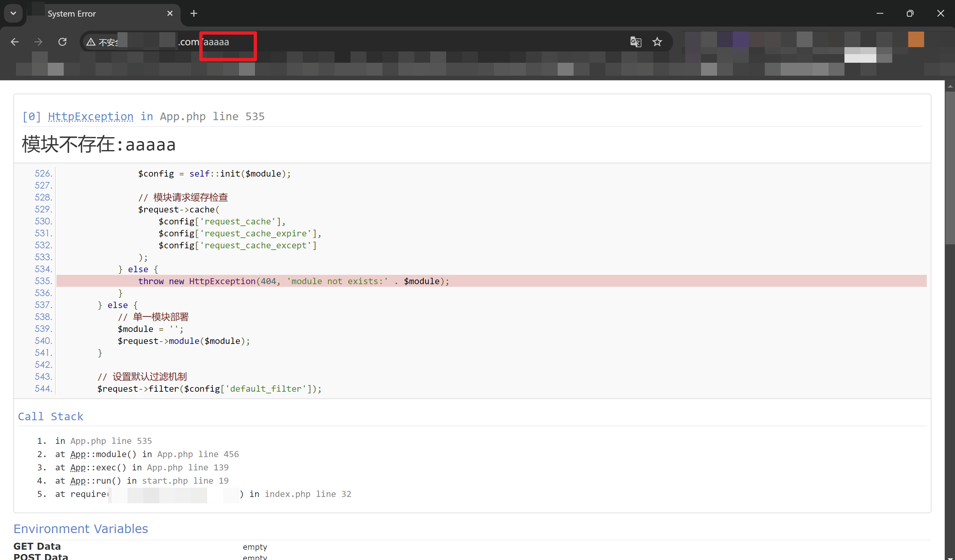The height and width of the screenshot is (560, 955).
Task: Click the HttpException link in header
Action: point(91,116)
